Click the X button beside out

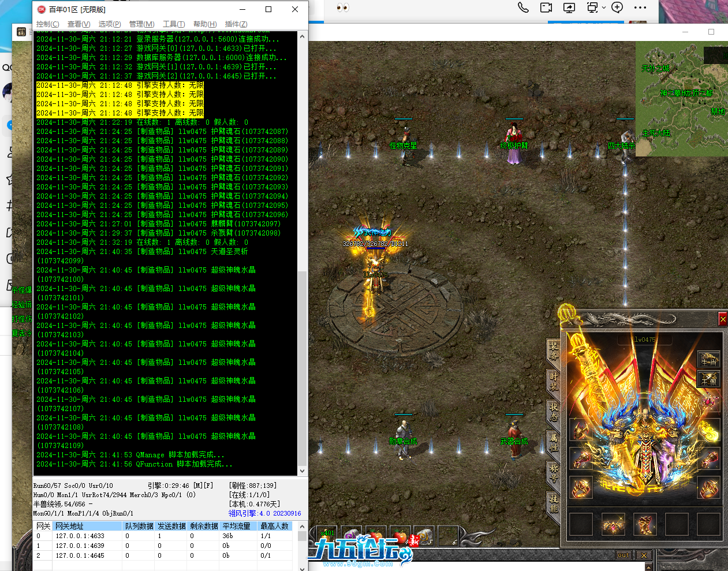tap(644, 555)
